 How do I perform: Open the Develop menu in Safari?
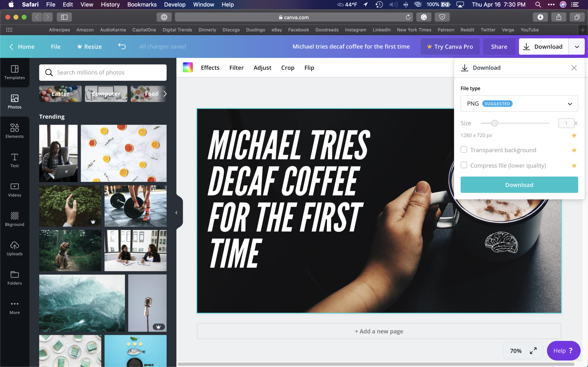pyautogui.click(x=175, y=5)
